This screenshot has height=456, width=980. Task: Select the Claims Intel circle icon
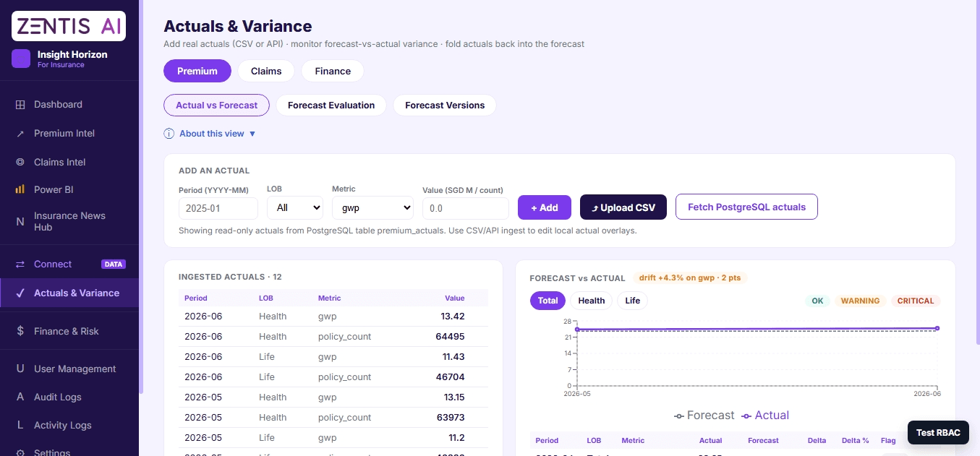[x=20, y=163]
